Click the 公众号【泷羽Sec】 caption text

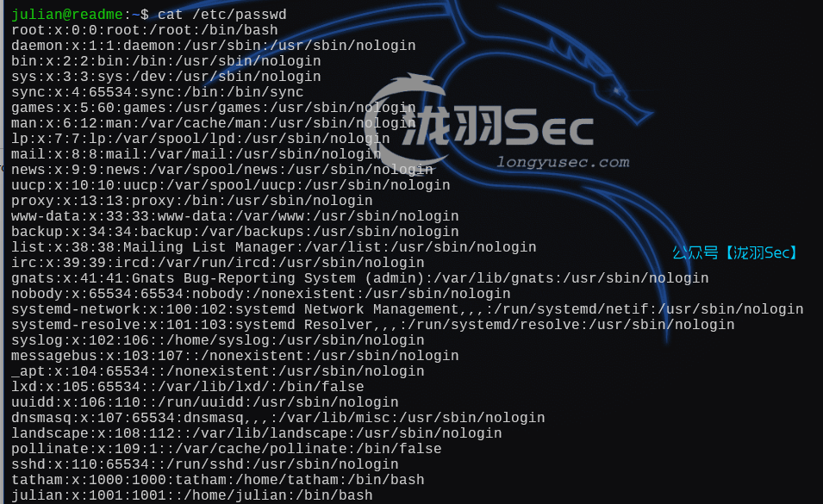click(x=737, y=252)
